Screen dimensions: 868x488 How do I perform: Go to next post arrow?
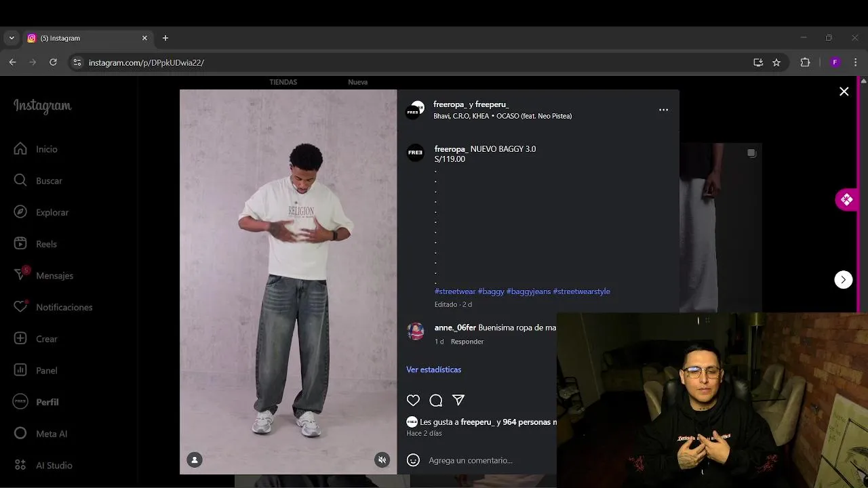843,279
